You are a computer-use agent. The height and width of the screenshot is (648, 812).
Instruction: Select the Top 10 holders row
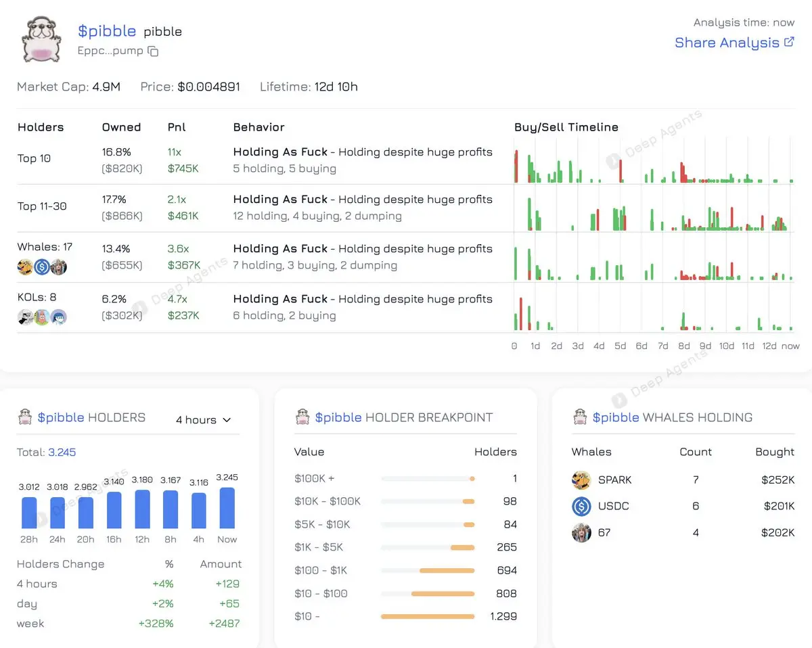[x=406, y=160]
